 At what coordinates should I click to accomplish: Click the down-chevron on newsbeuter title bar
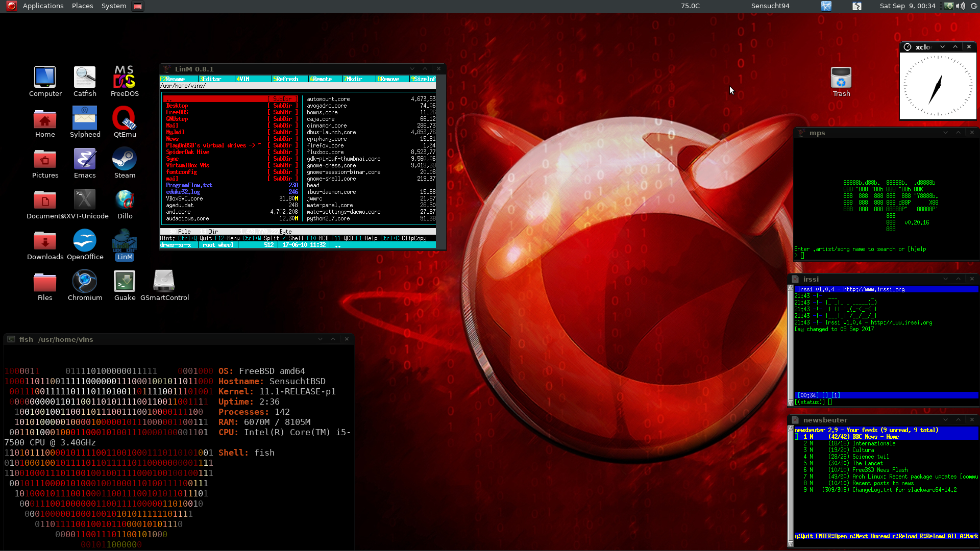coord(945,420)
